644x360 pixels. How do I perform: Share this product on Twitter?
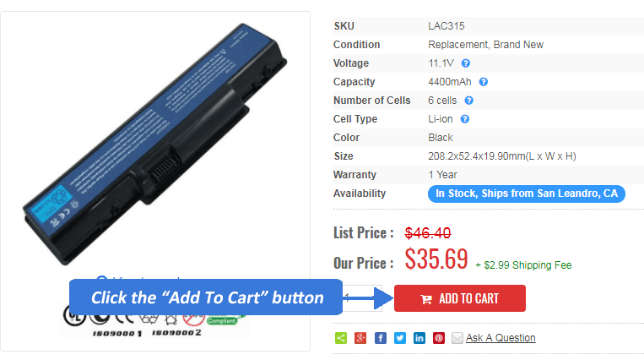click(x=399, y=338)
